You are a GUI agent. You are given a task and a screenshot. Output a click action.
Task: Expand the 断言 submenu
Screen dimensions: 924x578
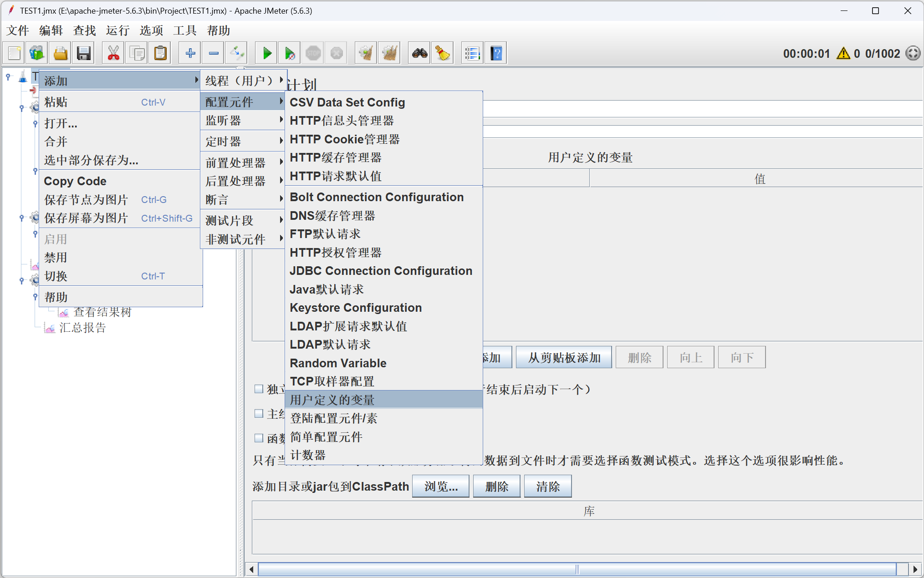(x=243, y=199)
